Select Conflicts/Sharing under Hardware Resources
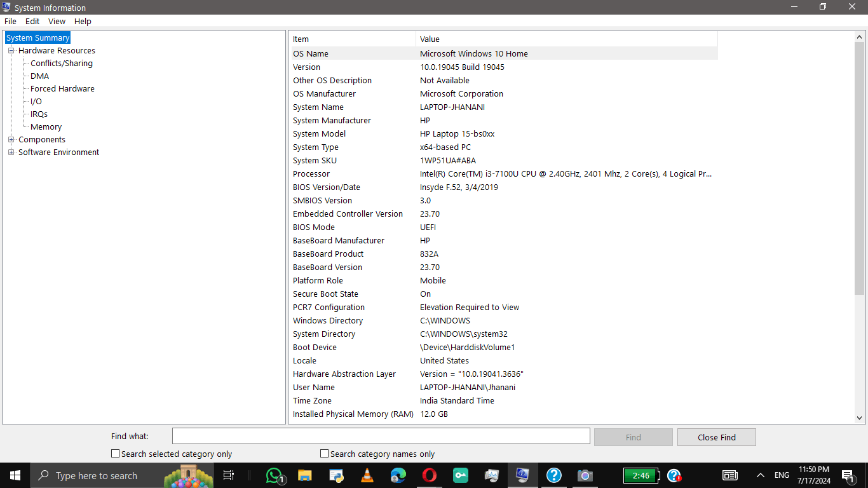The width and height of the screenshot is (868, 488). [62, 63]
